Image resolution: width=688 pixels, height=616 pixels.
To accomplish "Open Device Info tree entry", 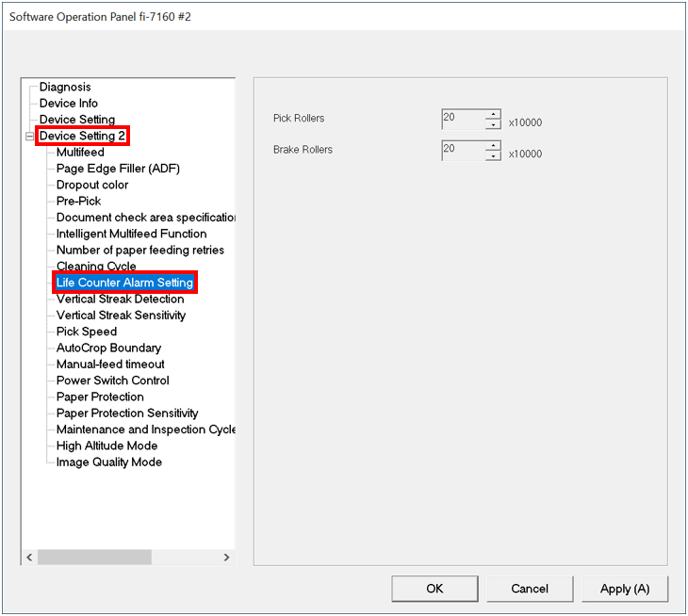I will tap(69, 103).
